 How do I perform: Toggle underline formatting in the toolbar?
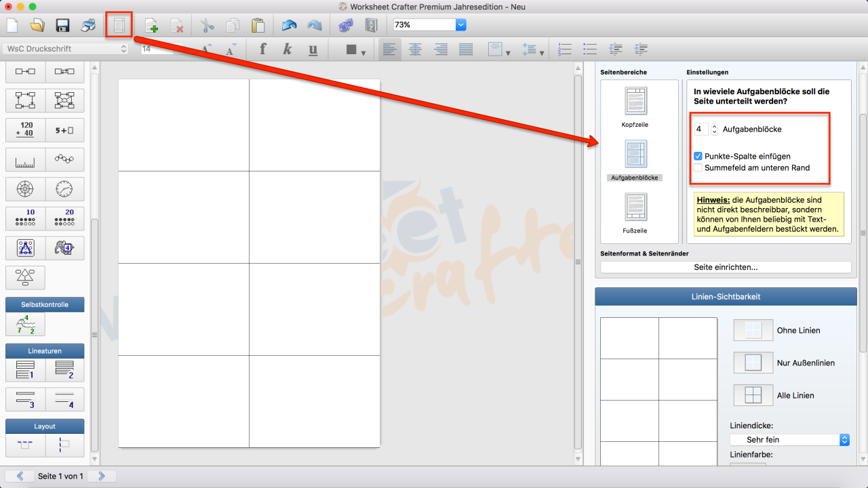[x=313, y=49]
